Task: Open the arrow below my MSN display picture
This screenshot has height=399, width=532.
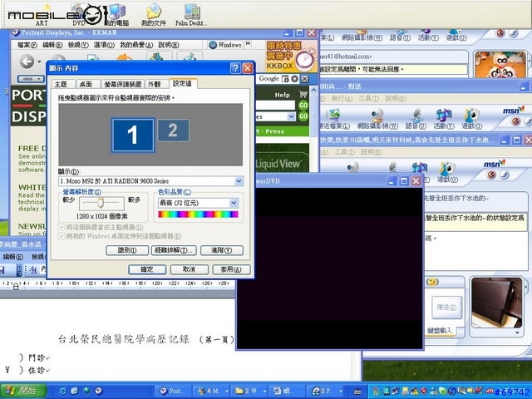Action: 517,332
